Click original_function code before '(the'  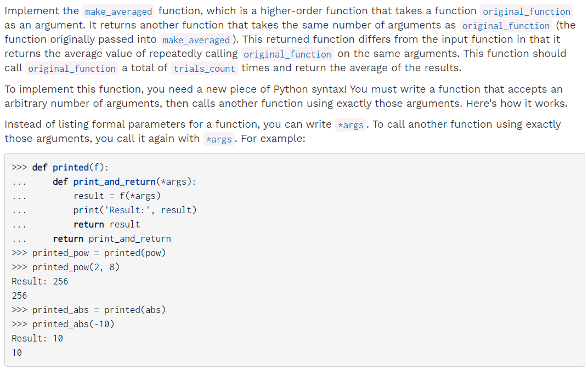point(506,26)
